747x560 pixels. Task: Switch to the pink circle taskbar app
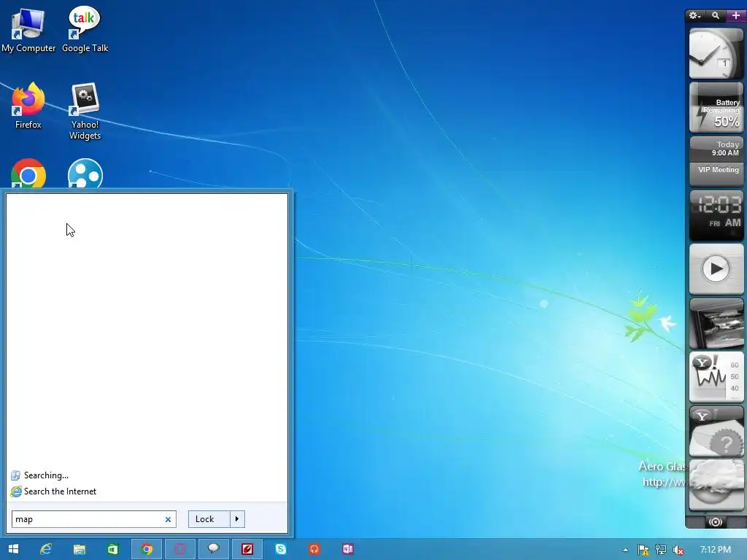point(180,549)
